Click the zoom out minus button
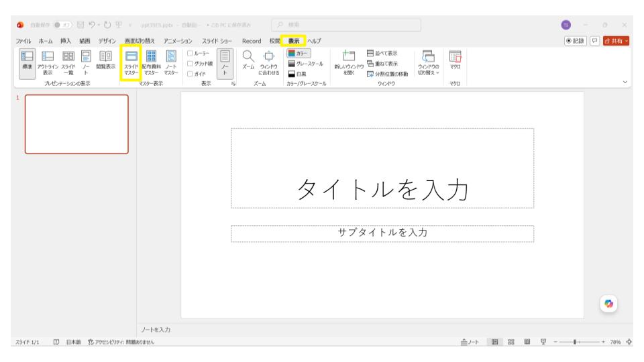Image resolution: width=644 pixels, height=362 pixels. click(555, 342)
